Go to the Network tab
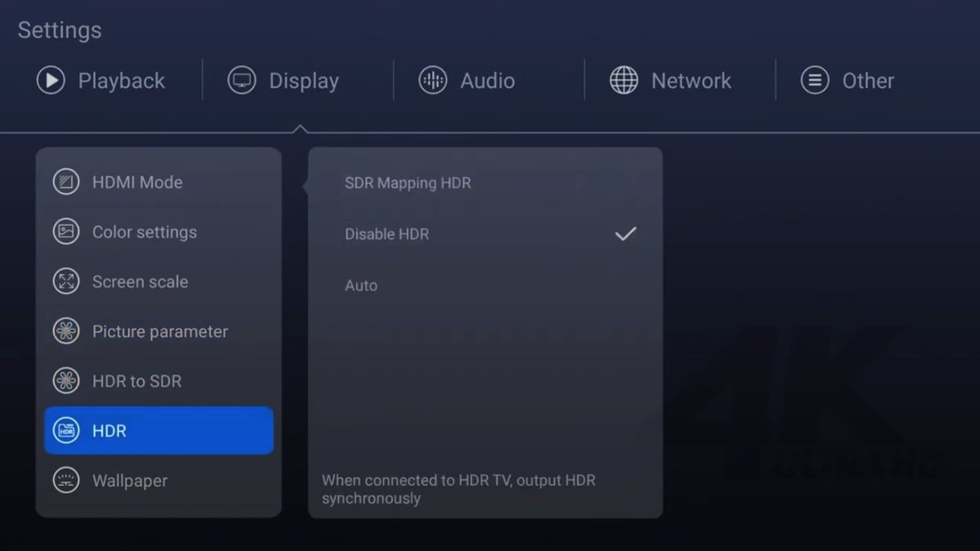The height and width of the screenshot is (551, 980). [670, 80]
